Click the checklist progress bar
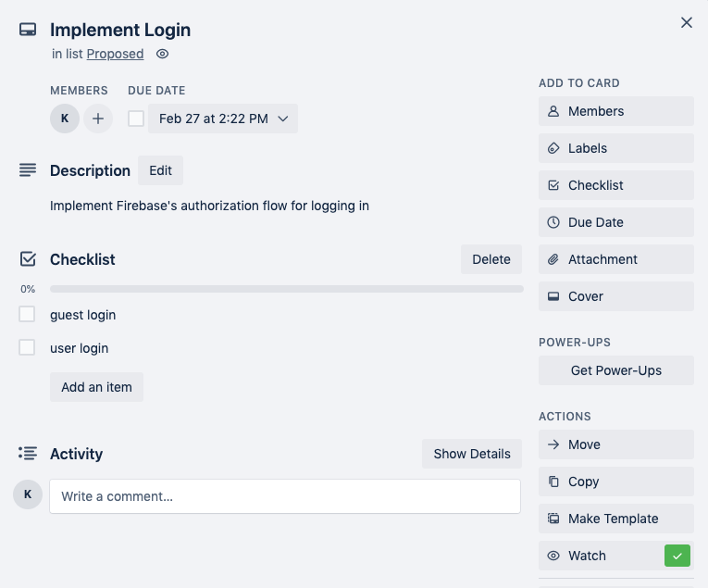This screenshot has width=708, height=588. click(x=286, y=289)
